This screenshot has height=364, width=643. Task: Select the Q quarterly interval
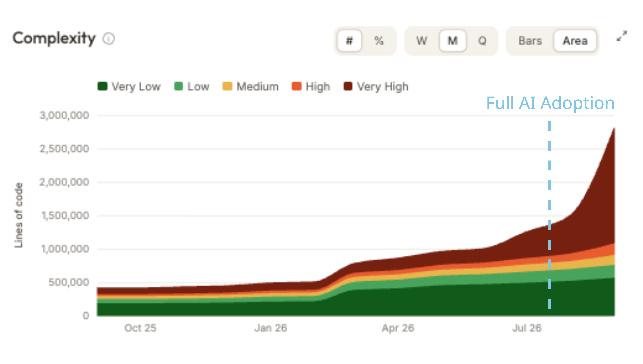482,41
